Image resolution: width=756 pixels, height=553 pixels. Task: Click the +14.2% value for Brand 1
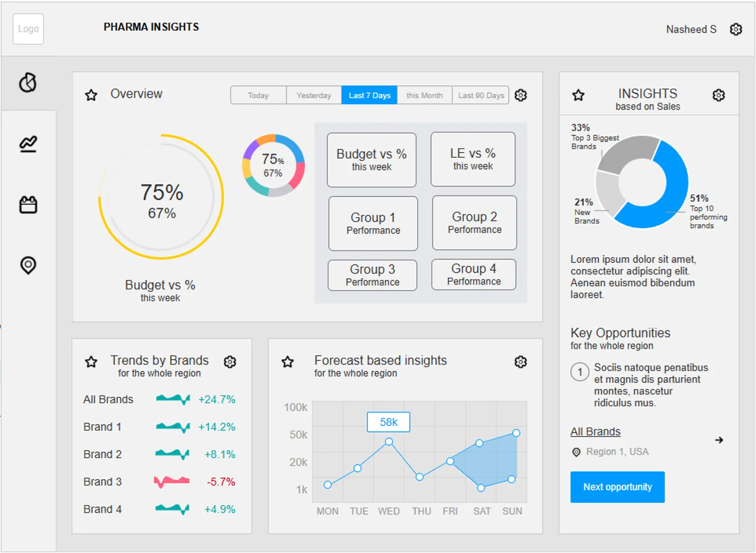pos(217,427)
